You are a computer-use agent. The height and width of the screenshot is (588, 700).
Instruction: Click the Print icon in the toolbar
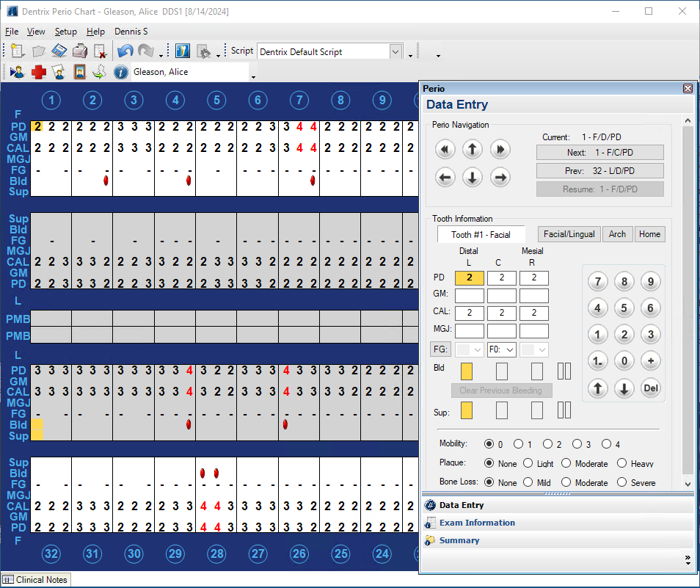[x=80, y=51]
